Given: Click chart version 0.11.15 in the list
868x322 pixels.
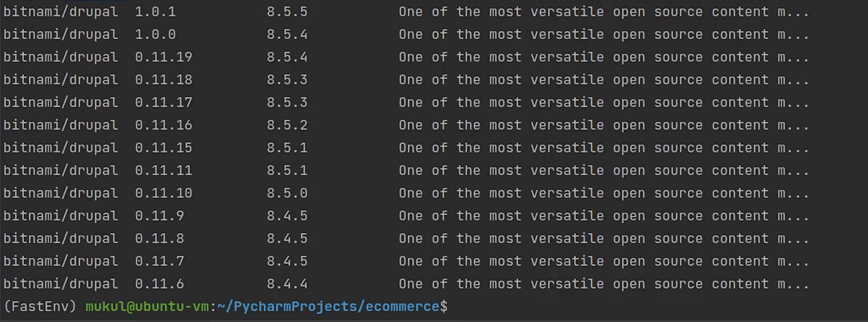Looking at the screenshot, I should (163, 148).
